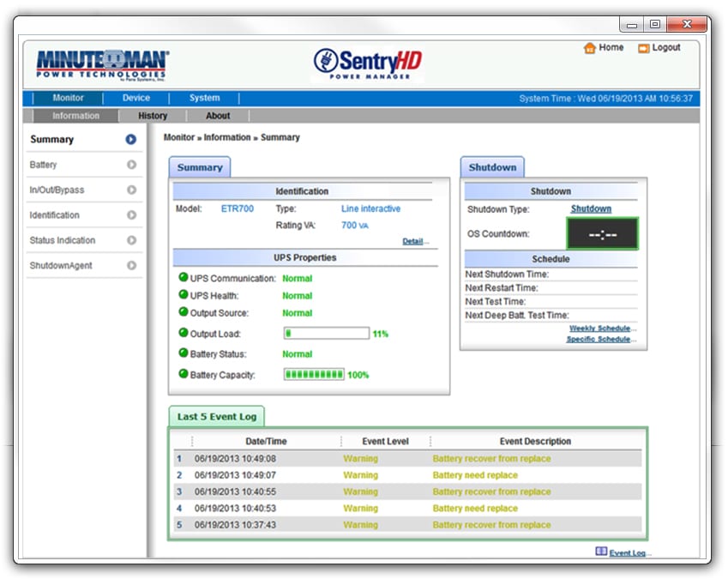Viewport: 728px width, 585px height.
Task: Click the System Time text in the menu bar
Action: (605, 99)
